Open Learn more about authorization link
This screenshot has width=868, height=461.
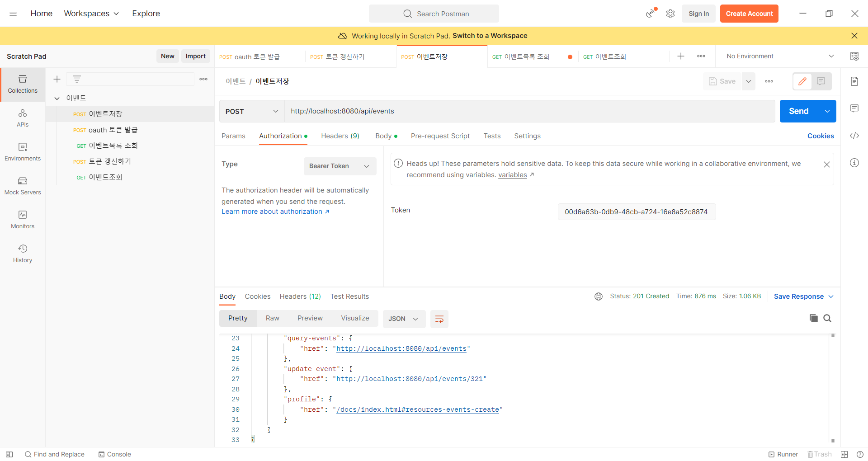pos(275,212)
